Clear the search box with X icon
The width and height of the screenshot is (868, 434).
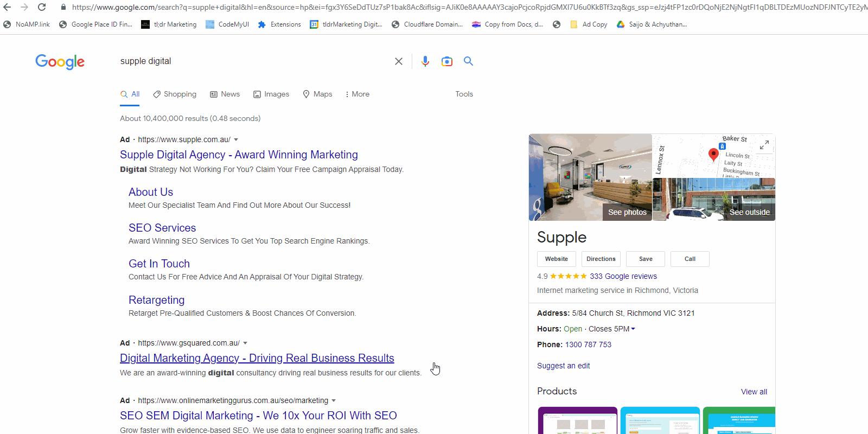click(x=399, y=61)
